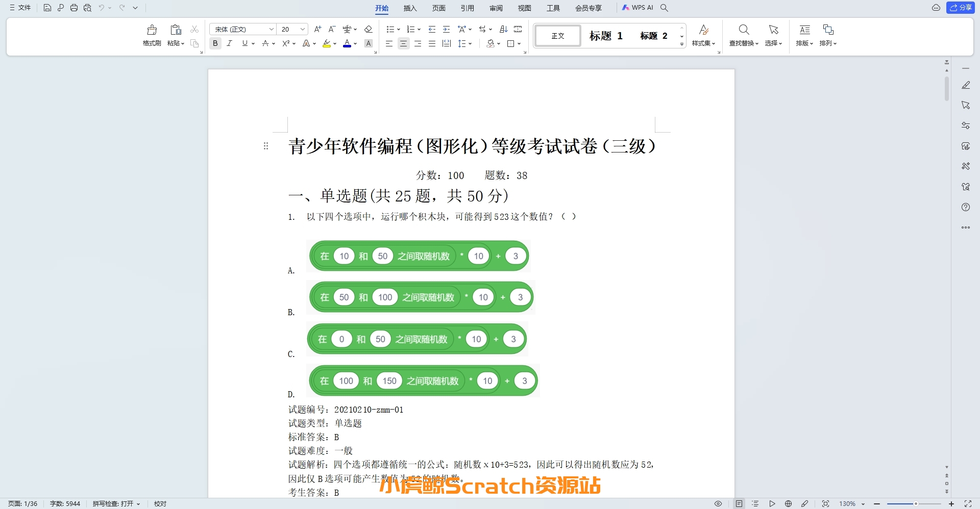Image resolution: width=980 pixels, height=509 pixels.
Task: Click the increase font size icon
Action: pyautogui.click(x=317, y=29)
